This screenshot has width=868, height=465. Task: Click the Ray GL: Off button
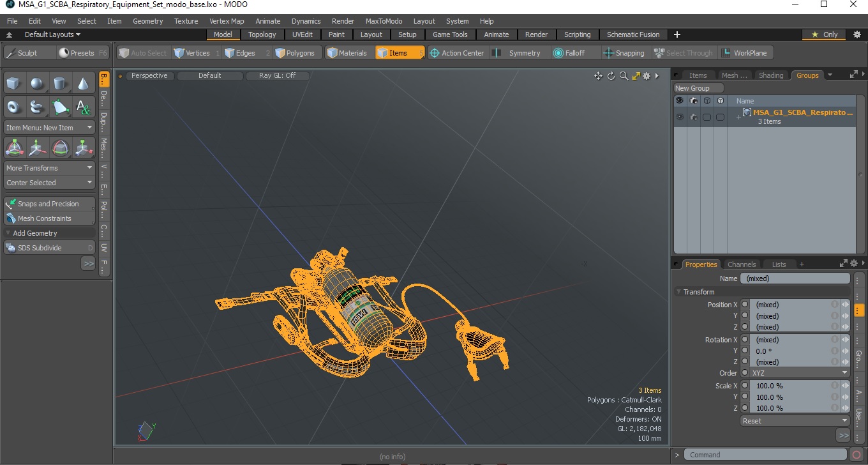pyautogui.click(x=278, y=75)
